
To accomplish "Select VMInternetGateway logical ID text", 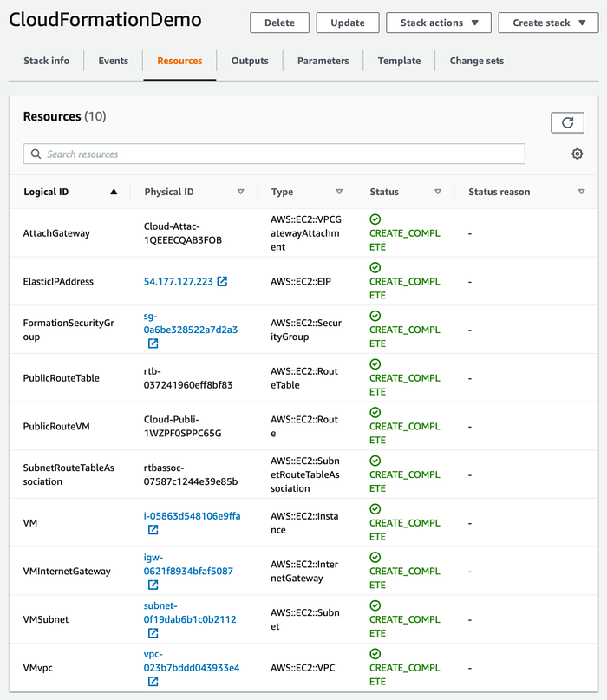I will point(67,572).
